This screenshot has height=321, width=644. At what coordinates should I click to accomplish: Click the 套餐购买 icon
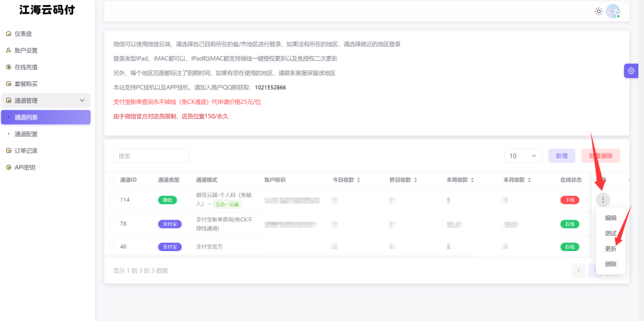click(x=9, y=84)
